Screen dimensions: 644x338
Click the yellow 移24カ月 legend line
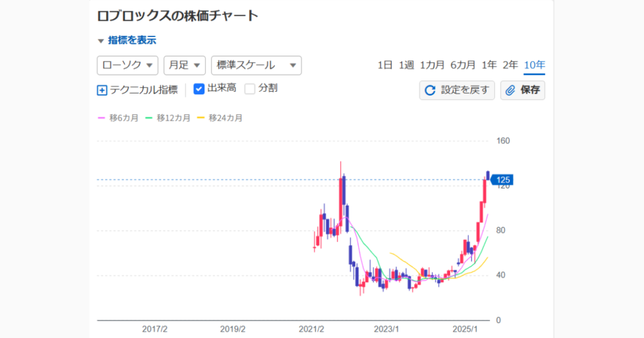[201, 118]
